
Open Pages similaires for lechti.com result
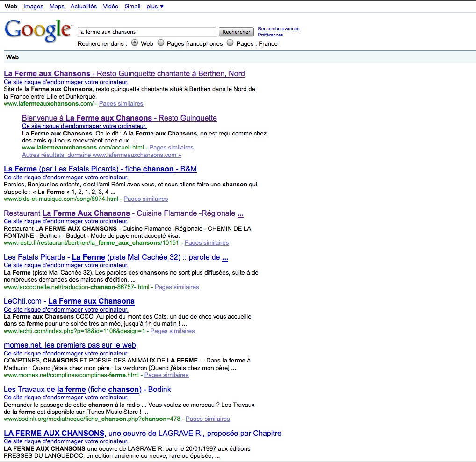tap(173, 331)
